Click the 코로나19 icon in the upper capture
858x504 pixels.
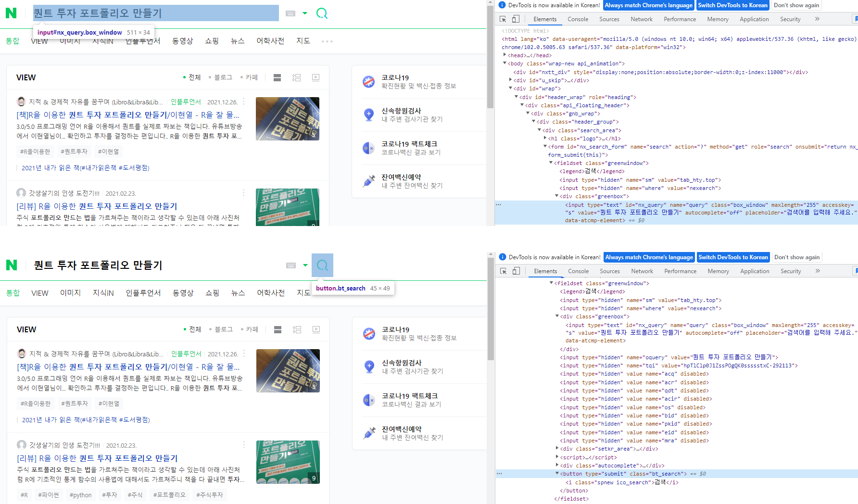tap(369, 81)
